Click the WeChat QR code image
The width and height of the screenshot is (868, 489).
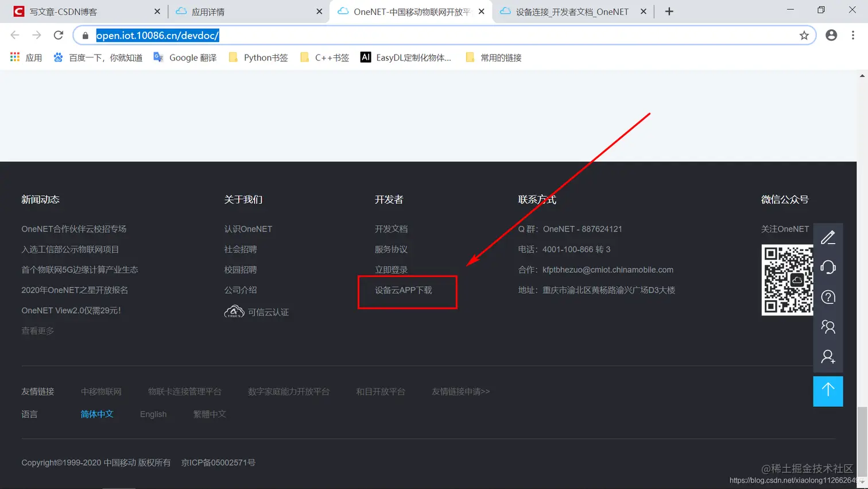click(787, 280)
